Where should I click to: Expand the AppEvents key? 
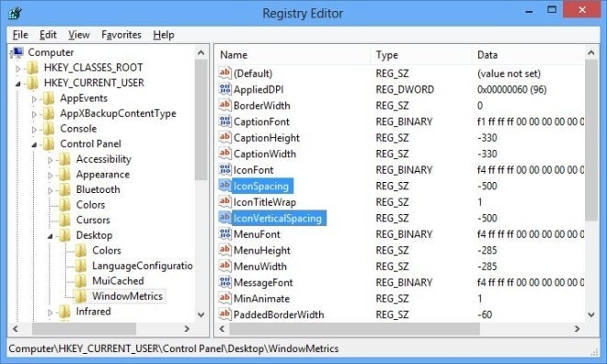[34, 99]
